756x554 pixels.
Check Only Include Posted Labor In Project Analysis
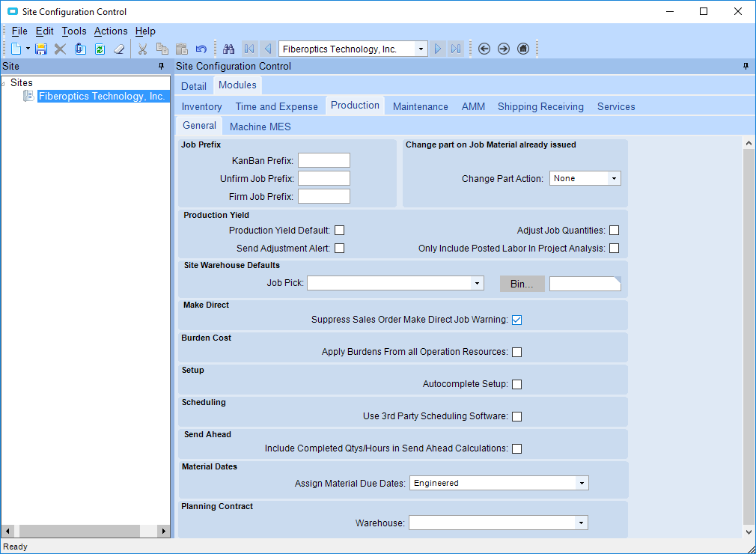(615, 249)
